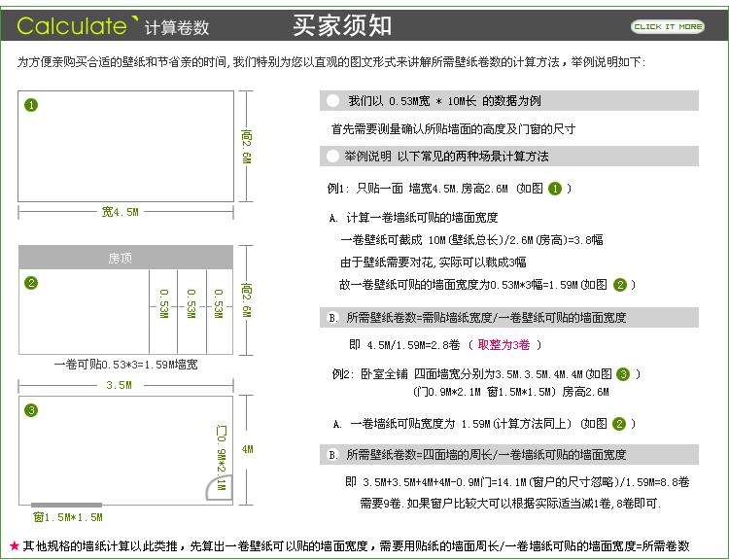Click the 计算卷数 title label

[x=176, y=27]
